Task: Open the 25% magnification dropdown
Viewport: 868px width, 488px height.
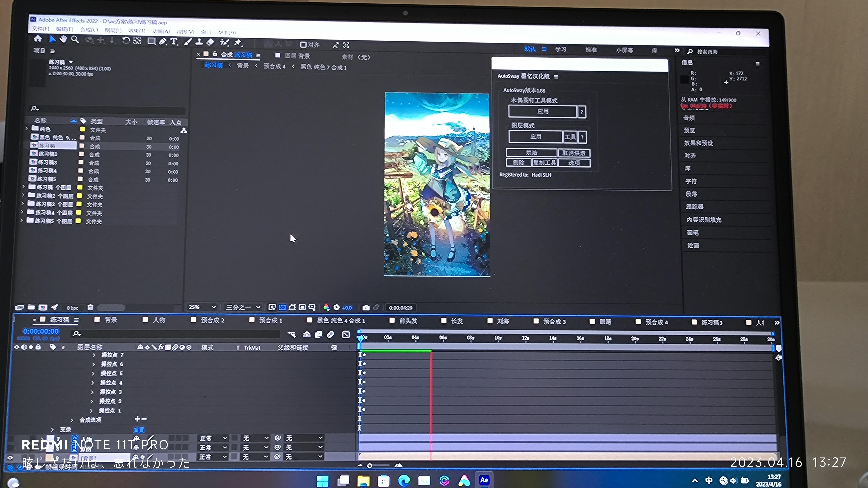Action: (202, 307)
